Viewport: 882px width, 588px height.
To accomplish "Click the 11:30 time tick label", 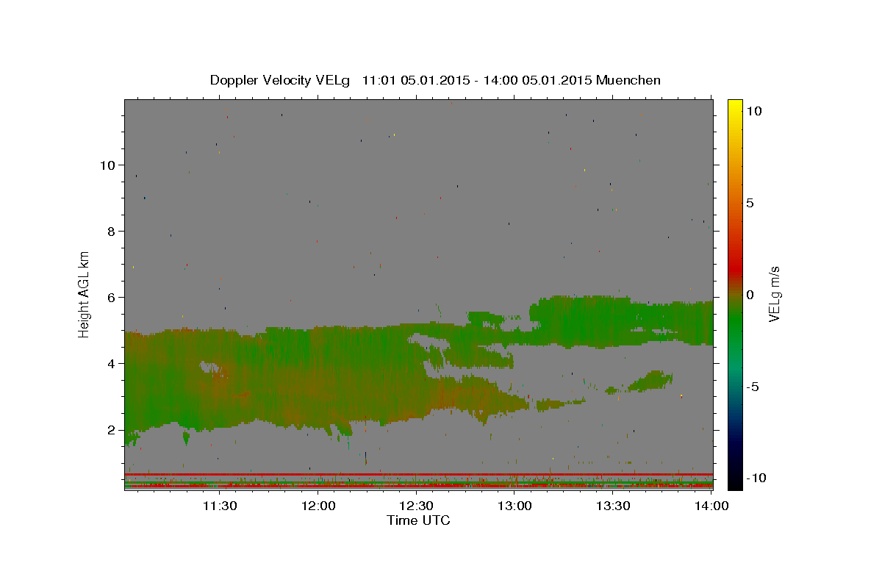I will (x=219, y=506).
